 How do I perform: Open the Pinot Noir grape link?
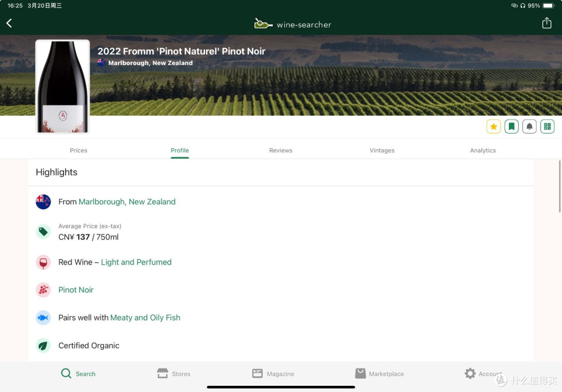pos(76,290)
